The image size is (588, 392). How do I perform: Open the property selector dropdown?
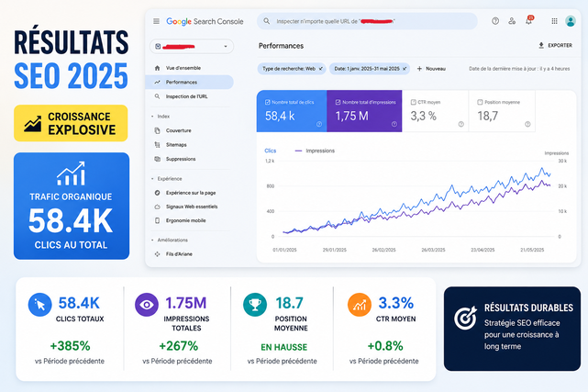(192, 47)
